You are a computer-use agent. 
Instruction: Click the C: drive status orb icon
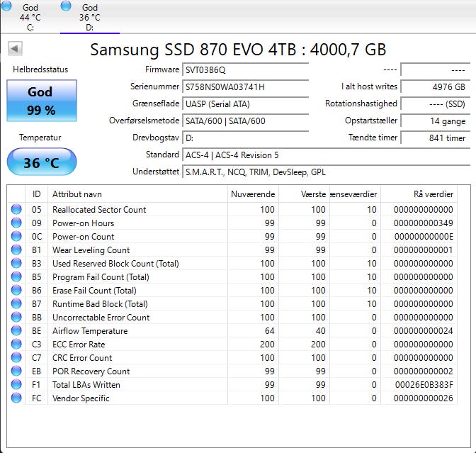pos(6,6)
